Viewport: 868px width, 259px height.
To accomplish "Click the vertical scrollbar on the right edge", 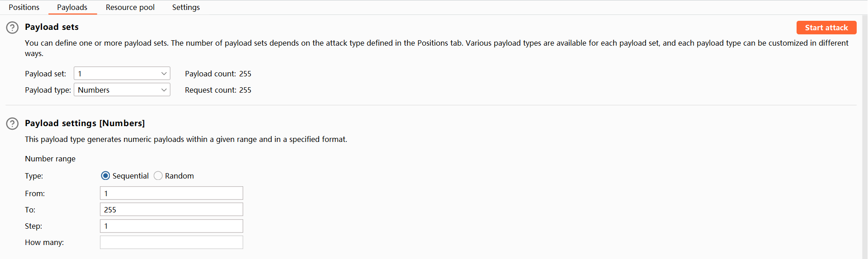I will [x=864, y=136].
